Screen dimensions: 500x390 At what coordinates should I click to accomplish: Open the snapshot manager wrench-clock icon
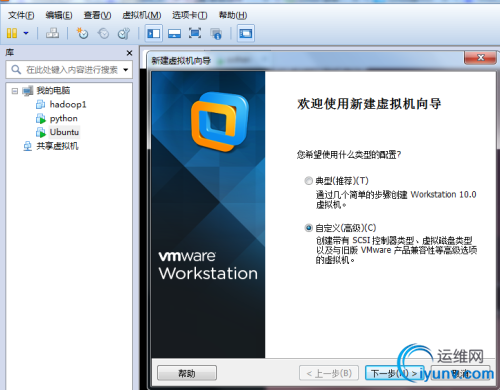click(124, 33)
